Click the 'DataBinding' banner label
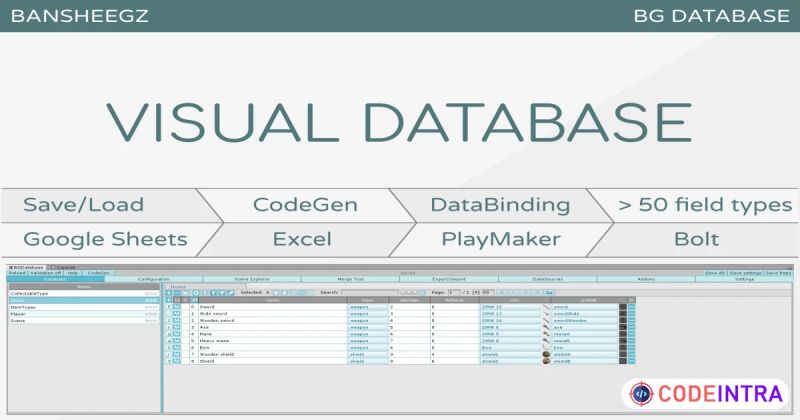 tap(501, 205)
